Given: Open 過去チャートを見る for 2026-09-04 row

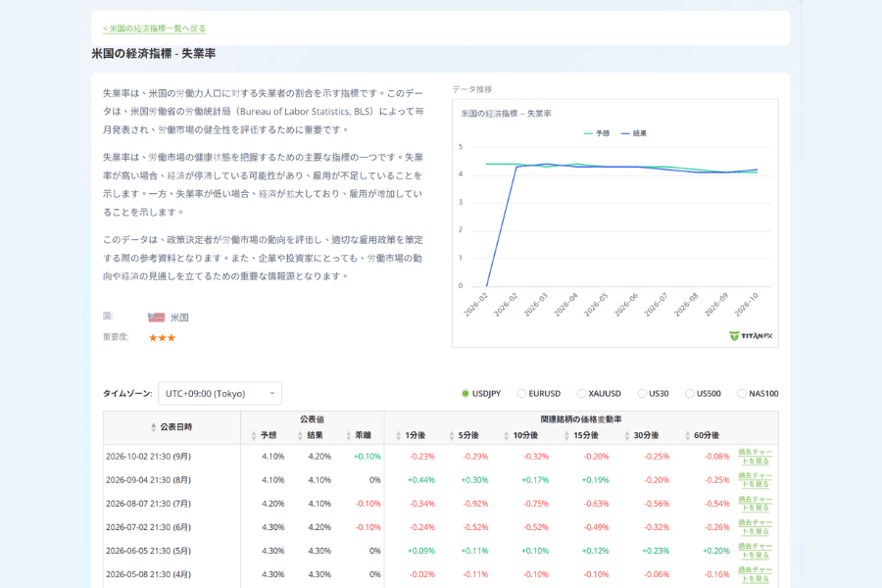Looking at the screenshot, I should (x=755, y=480).
